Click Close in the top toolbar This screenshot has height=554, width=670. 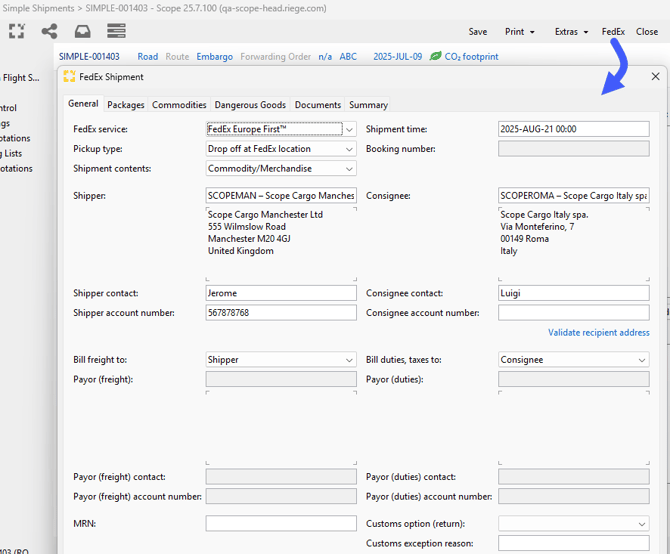click(646, 32)
